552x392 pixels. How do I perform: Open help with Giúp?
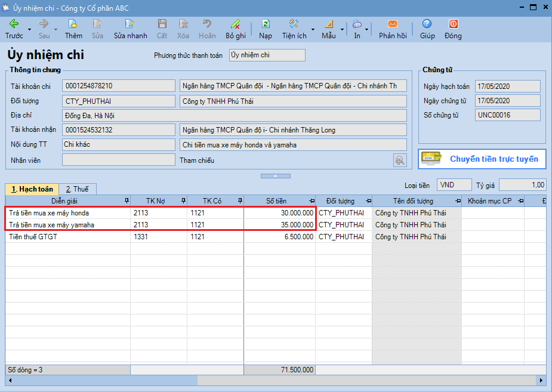coord(427,29)
